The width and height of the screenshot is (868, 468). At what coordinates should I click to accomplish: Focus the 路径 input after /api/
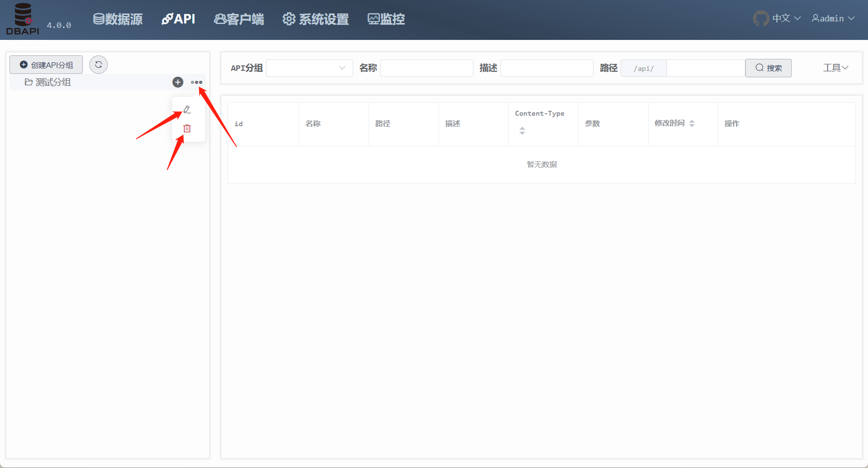tap(705, 68)
